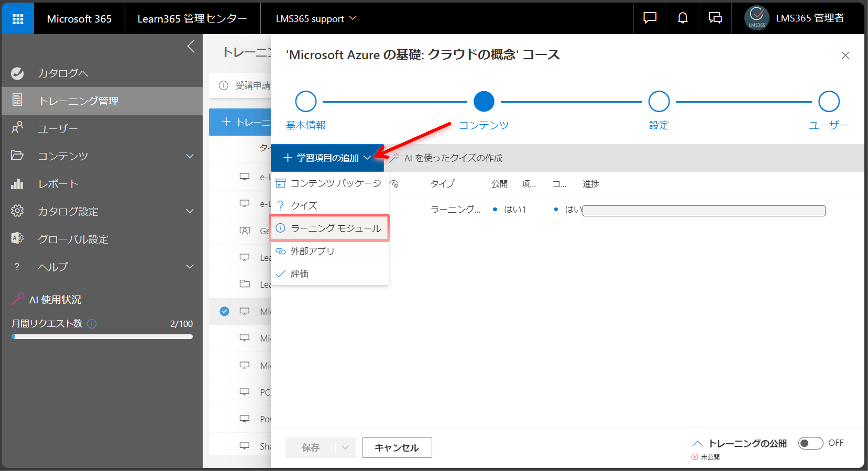This screenshot has height=471, width=868.
Task: Click the learning module info icon
Action: 281,228
